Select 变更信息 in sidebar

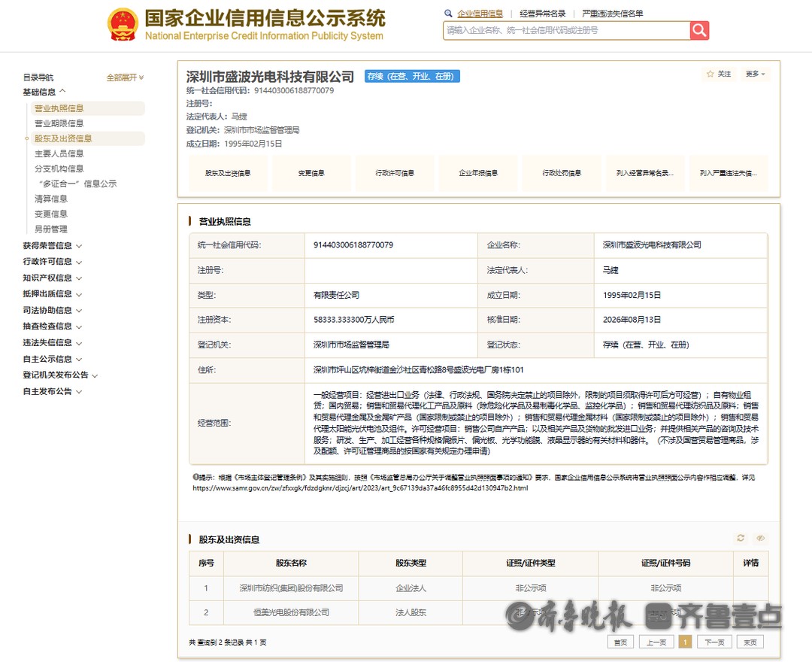[51, 214]
